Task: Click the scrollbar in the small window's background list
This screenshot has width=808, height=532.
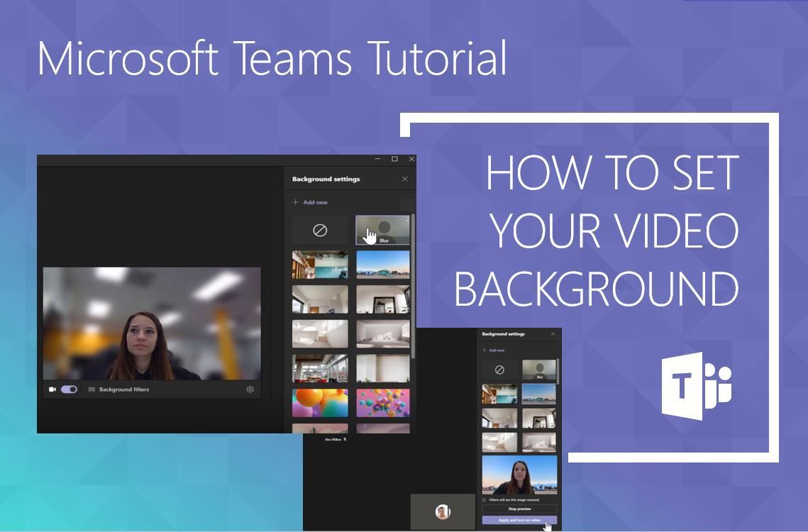Action: point(558,371)
